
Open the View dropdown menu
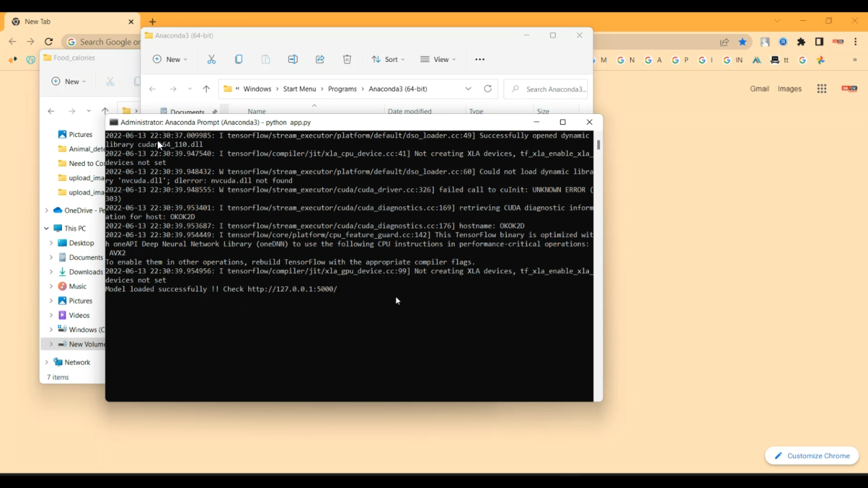point(438,60)
